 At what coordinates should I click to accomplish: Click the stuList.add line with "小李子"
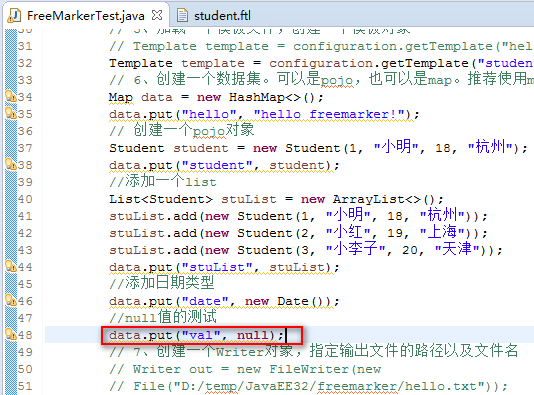(x=306, y=250)
